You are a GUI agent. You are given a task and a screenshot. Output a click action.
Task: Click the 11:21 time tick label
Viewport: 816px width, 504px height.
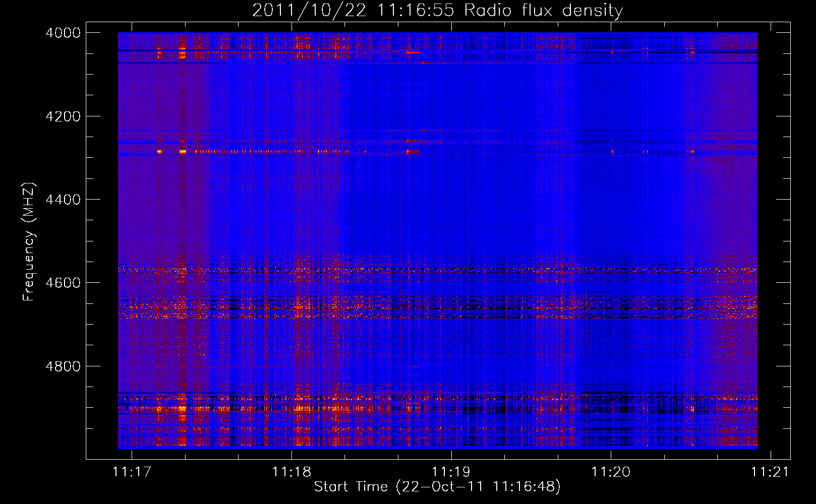coord(770,472)
